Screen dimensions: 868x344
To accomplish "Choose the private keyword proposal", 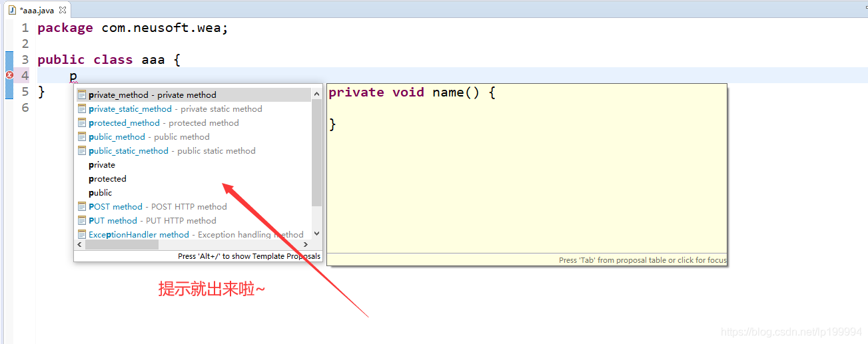I will pyautogui.click(x=193, y=164).
